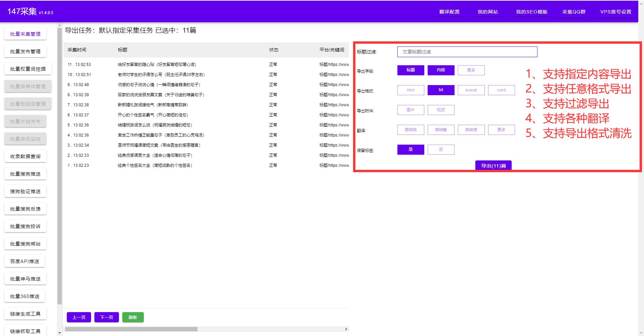Open 更多 options next to 导出字段
Screen dimensions: 644x336
click(471, 70)
